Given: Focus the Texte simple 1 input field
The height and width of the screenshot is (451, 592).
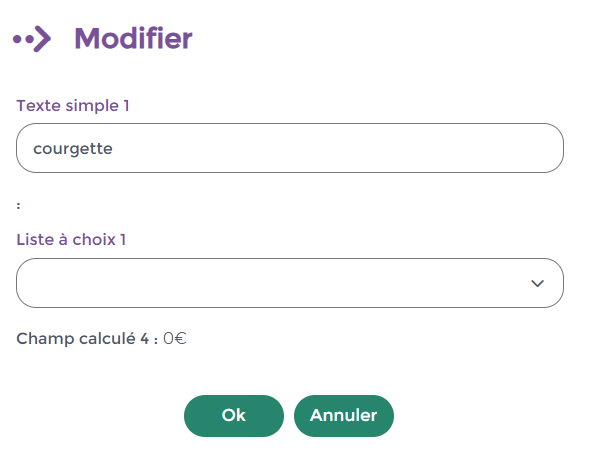Looking at the screenshot, I should pos(290,148).
